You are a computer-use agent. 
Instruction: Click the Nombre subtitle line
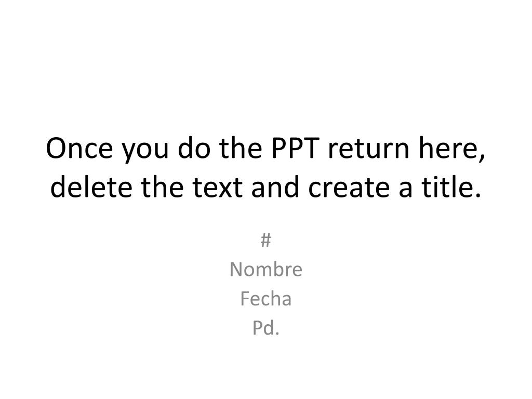[265, 270]
